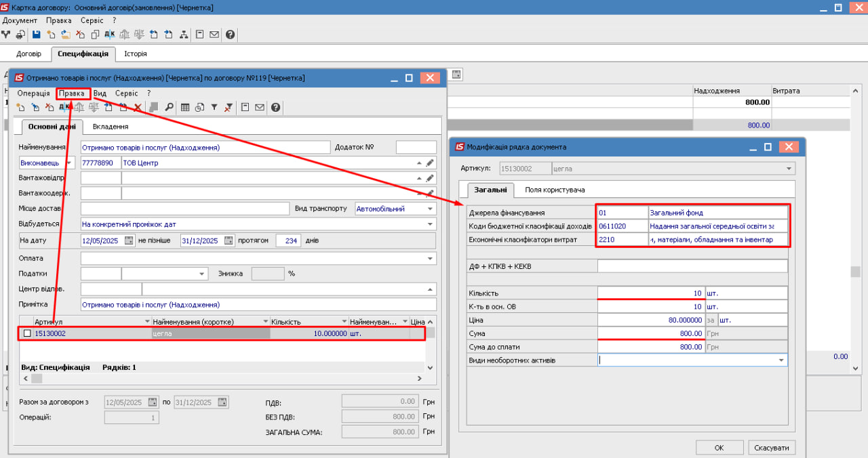Open the Виконавець type dropdown

click(x=69, y=163)
